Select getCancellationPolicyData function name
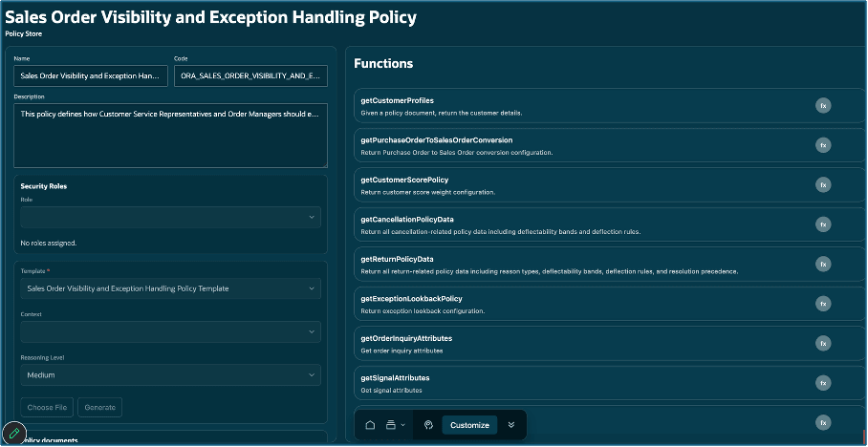 [x=407, y=220]
